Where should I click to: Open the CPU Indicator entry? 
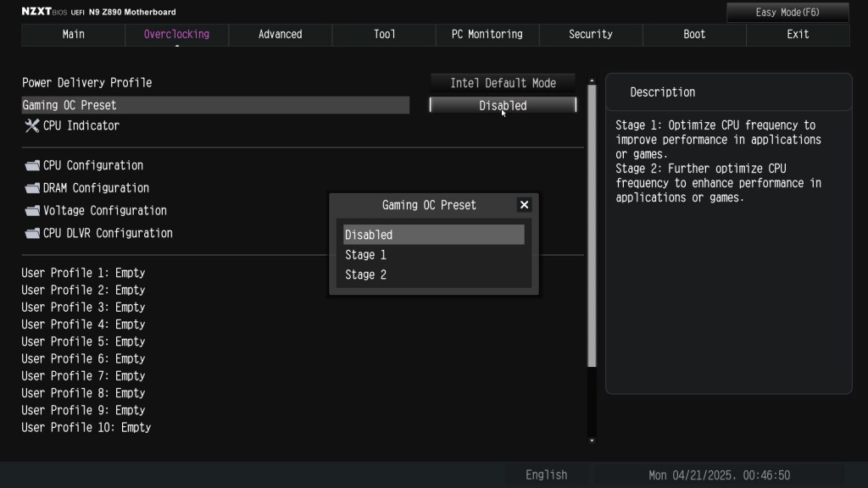click(x=81, y=125)
